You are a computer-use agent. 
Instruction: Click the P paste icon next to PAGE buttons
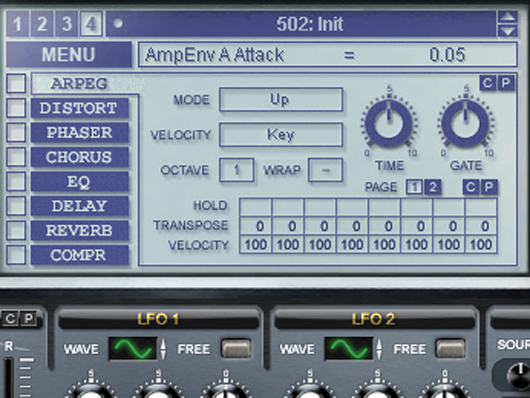489,187
